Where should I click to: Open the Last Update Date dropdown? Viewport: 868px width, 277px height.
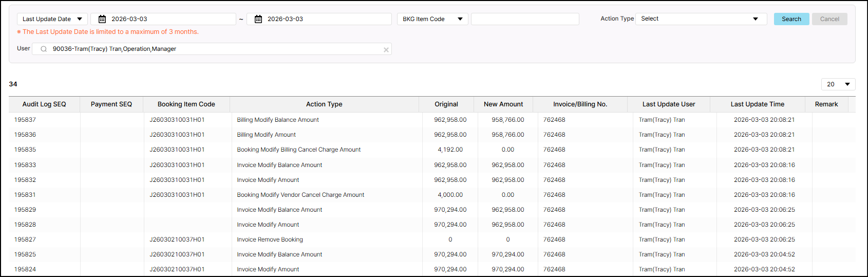[52, 19]
